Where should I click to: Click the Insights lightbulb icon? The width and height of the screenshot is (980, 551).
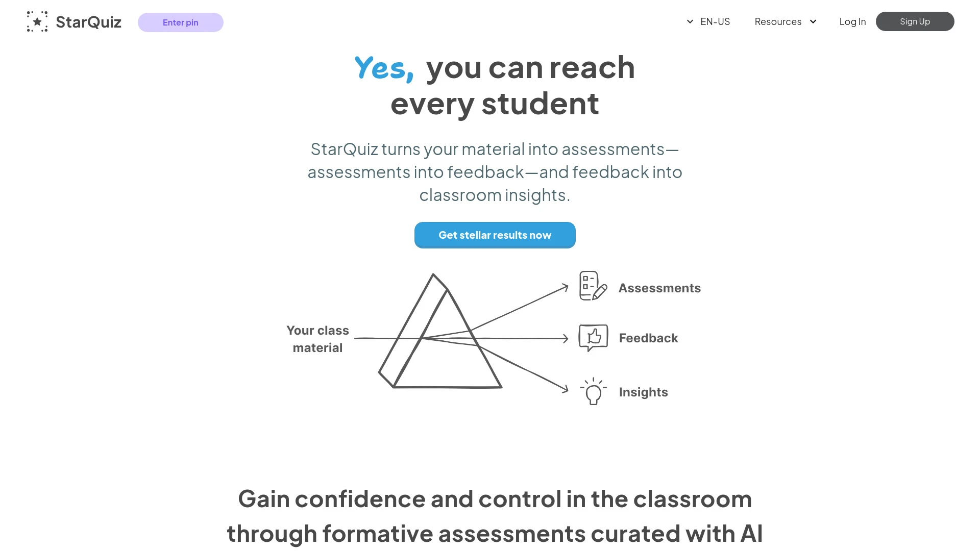592,391
